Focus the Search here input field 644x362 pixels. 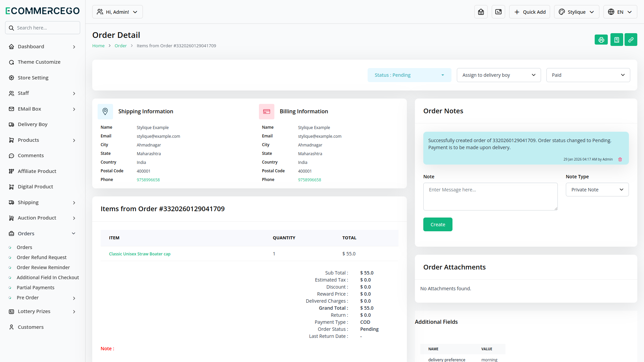pyautogui.click(x=43, y=28)
